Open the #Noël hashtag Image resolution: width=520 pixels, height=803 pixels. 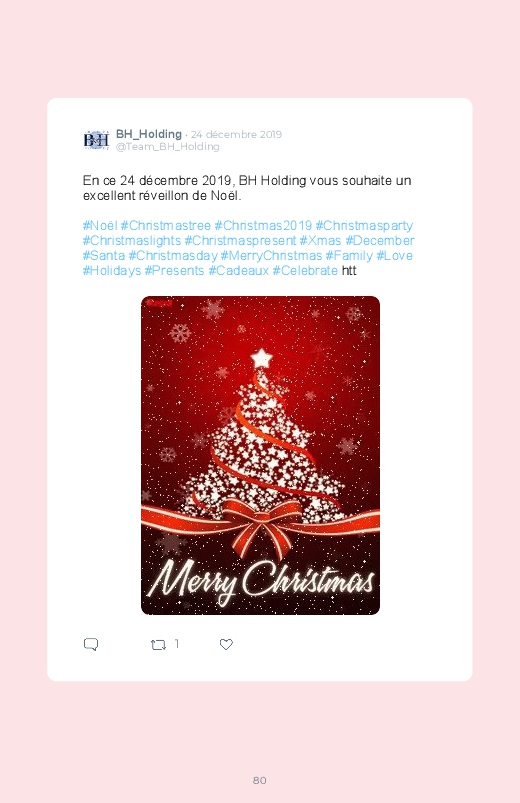[x=100, y=226]
